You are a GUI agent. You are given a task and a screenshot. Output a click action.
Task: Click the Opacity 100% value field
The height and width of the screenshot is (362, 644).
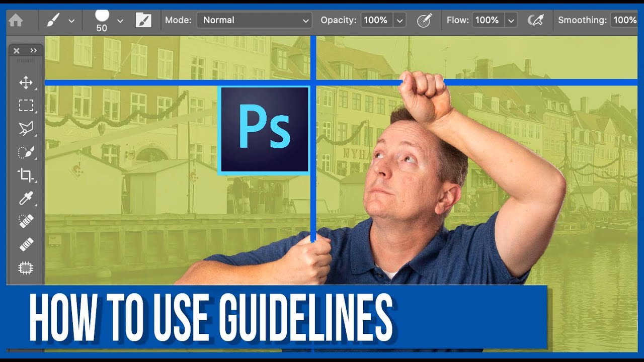tap(376, 21)
